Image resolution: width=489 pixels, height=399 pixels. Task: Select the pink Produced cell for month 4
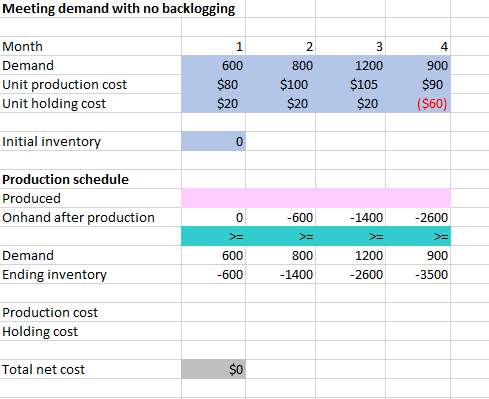[x=418, y=198]
